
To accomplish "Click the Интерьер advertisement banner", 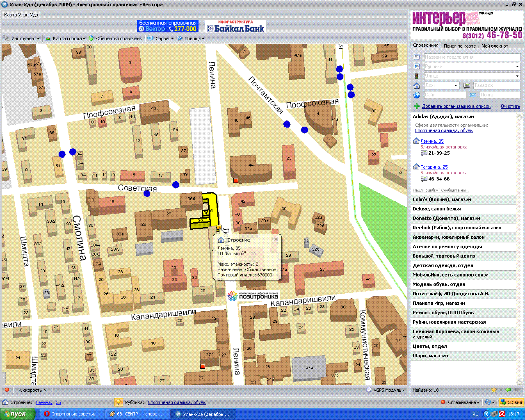I will [x=467, y=25].
